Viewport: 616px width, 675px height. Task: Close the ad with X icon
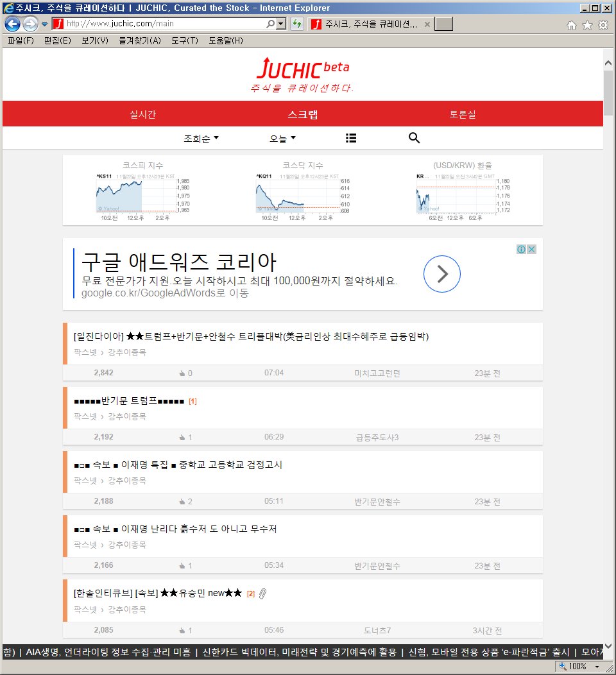coord(532,249)
